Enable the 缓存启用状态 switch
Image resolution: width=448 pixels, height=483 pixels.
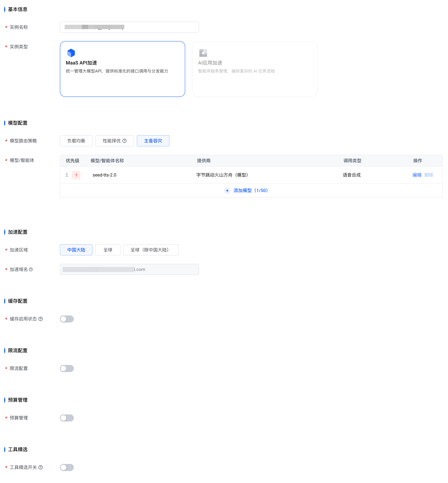point(67,319)
